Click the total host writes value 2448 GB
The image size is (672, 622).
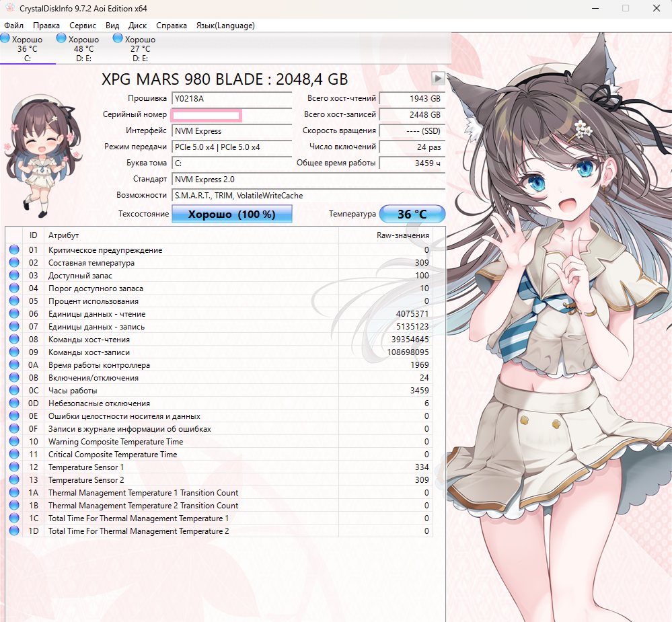(412, 115)
